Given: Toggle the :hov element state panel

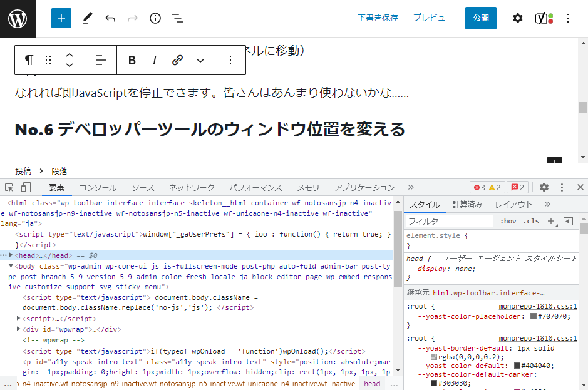Looking at the screenshot, I should point(508,221).
